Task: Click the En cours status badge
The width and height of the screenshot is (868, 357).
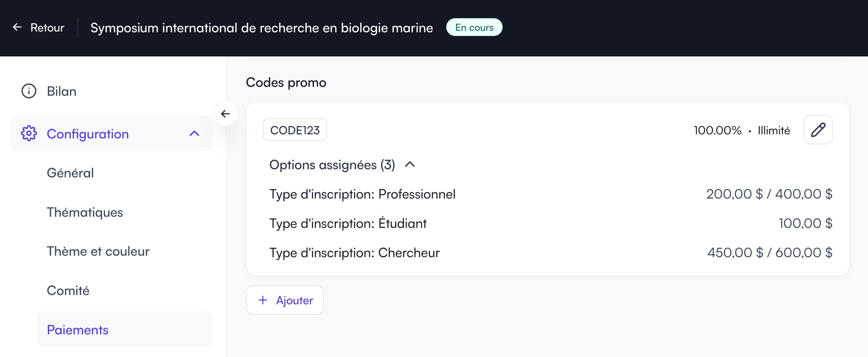Action: coord(474,27)
